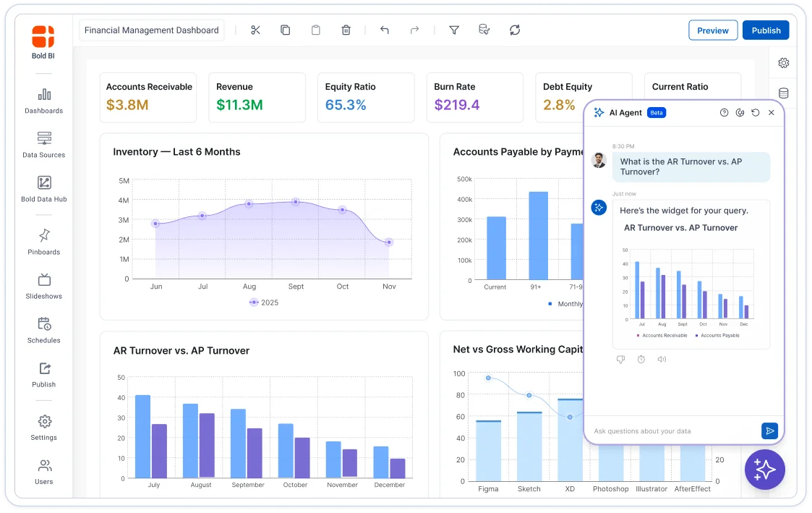Open Schedules section
The image size is (812, 513).
[44, 330]
